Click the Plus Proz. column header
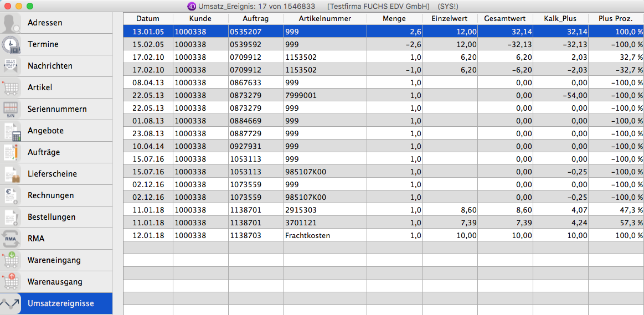644x315 pixels. (x=615, y=18)
